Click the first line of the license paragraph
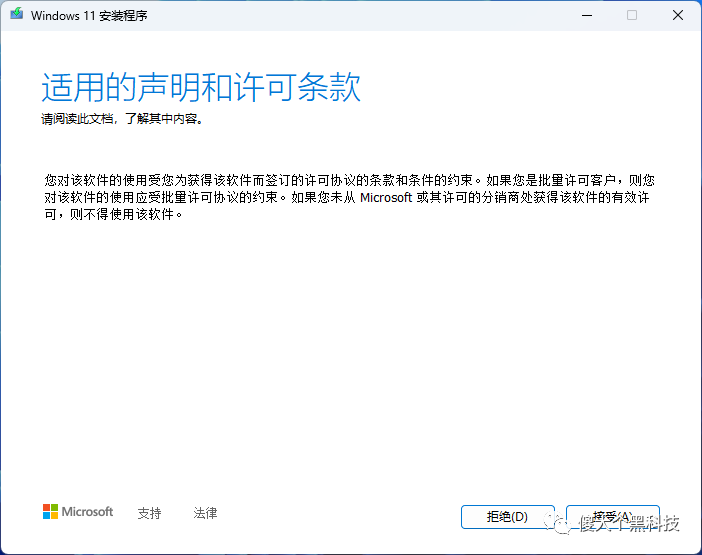Viewport: 702px width, 555px height. [350, 181]
